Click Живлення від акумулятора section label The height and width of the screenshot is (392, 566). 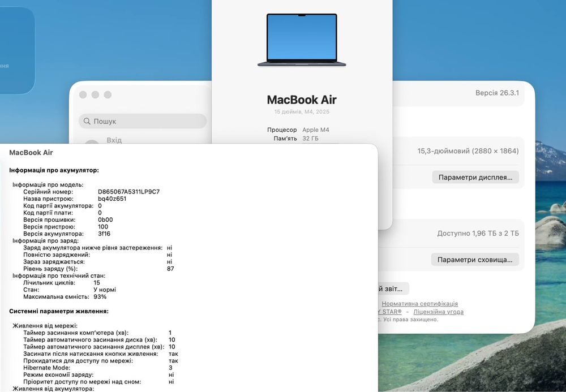(x=53, y=389)
